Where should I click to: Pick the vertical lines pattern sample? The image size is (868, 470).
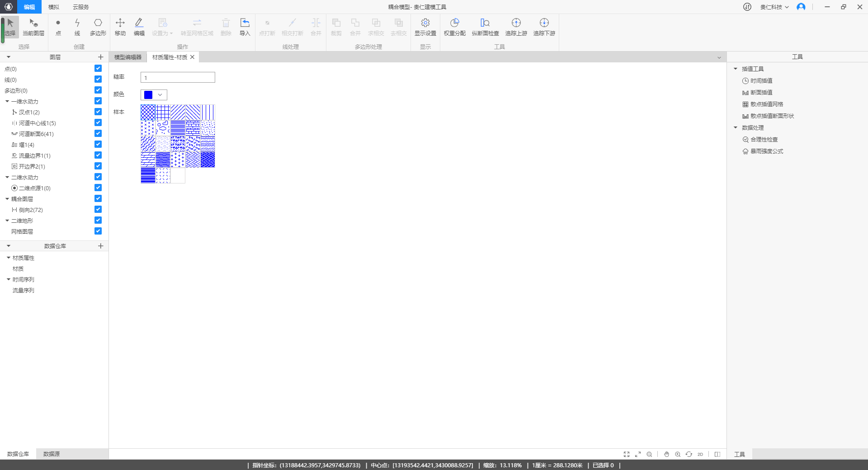click(x=208, y=112)
